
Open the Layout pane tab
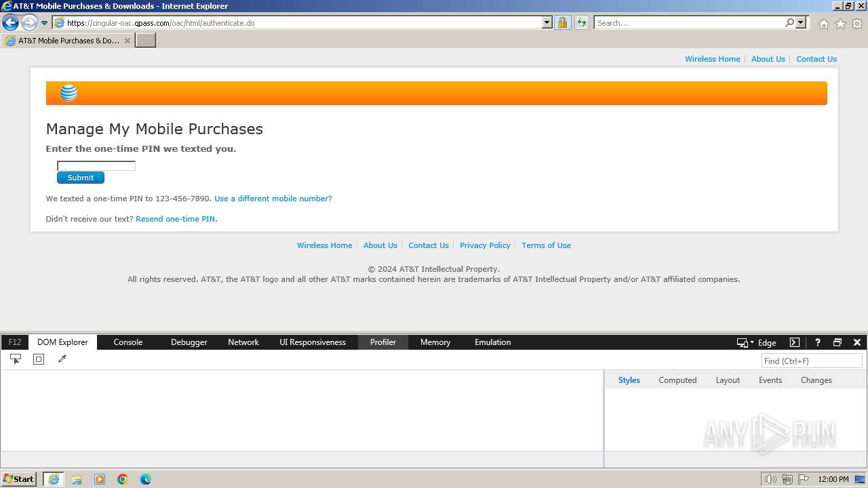pyautogui.click(x=728, y=380)
